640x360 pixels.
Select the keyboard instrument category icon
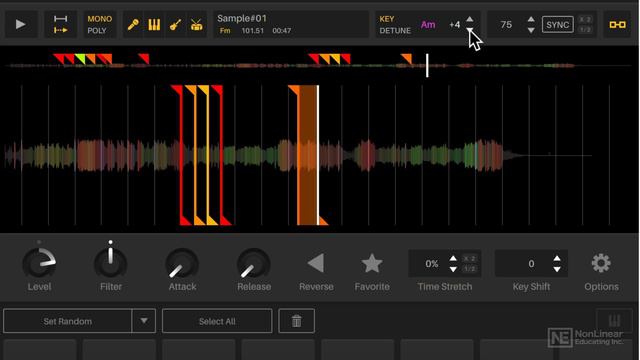tap(154, 25)
